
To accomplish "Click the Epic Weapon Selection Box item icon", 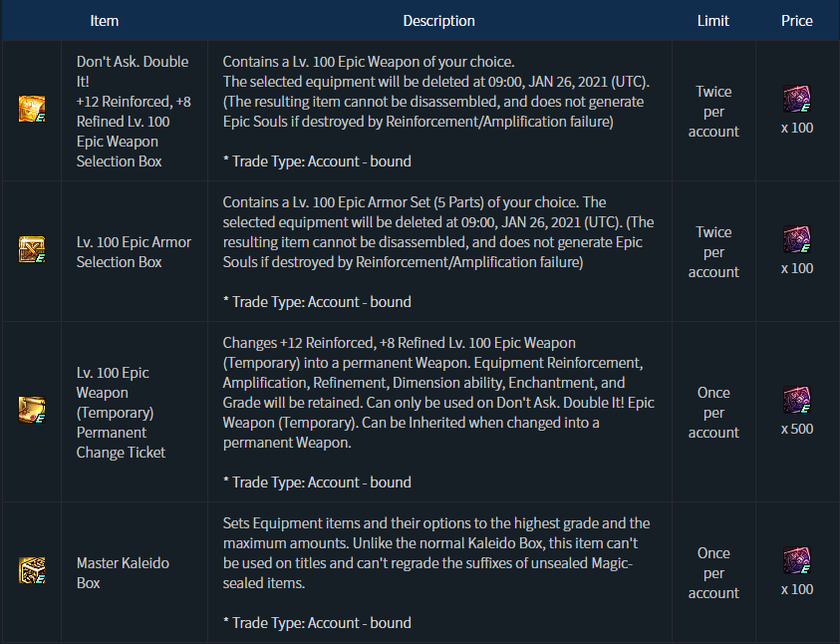I will click(31, 111).
